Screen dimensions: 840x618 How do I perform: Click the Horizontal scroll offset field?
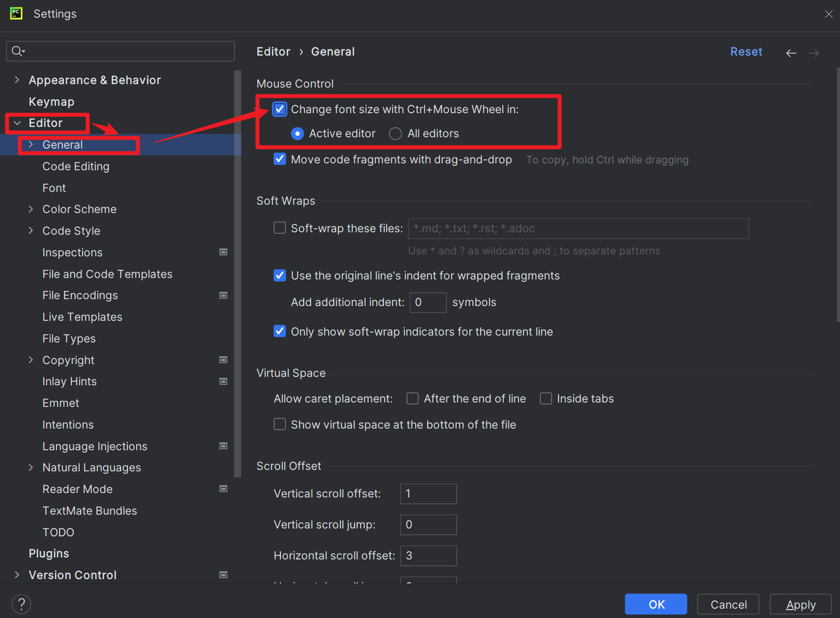429,556
